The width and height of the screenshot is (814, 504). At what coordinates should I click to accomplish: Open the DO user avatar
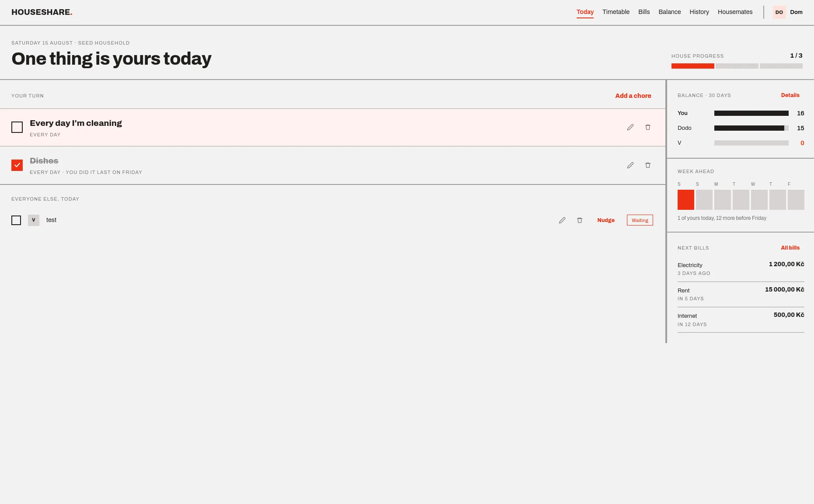point(779,12)
